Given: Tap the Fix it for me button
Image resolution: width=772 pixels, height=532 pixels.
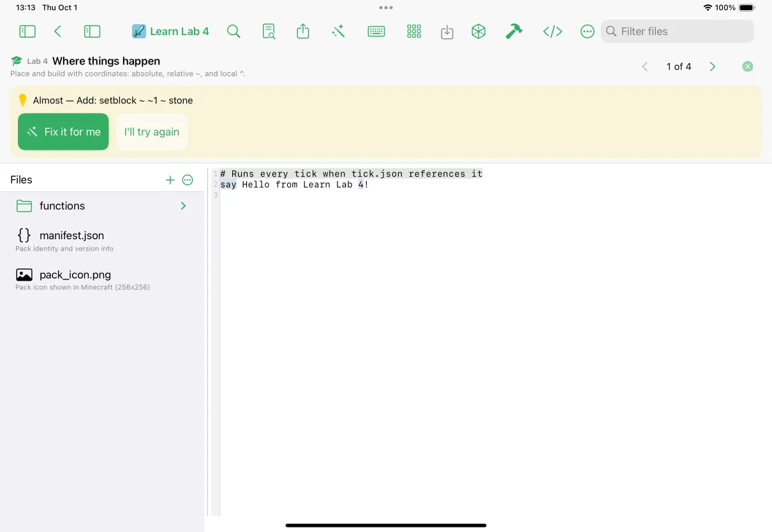Looking at the screenshot, I should coord(63,132).
